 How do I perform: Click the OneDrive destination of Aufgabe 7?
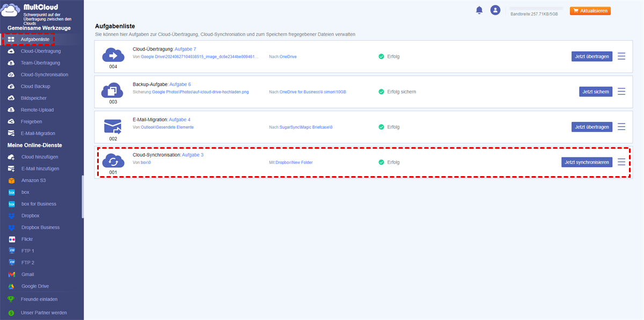click(x=289, y=56)
